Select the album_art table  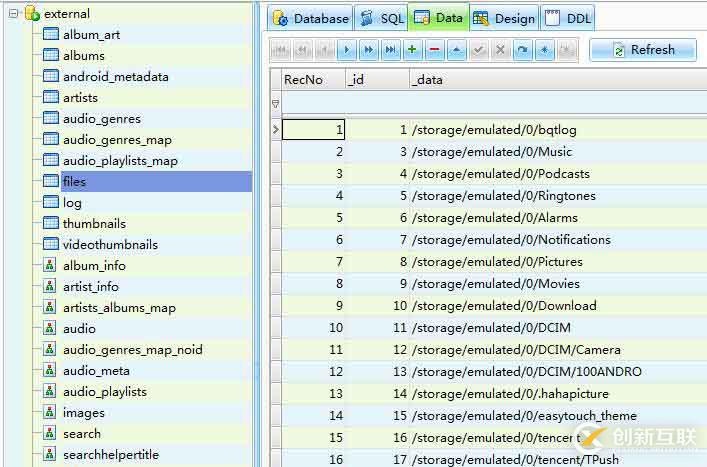92,35
